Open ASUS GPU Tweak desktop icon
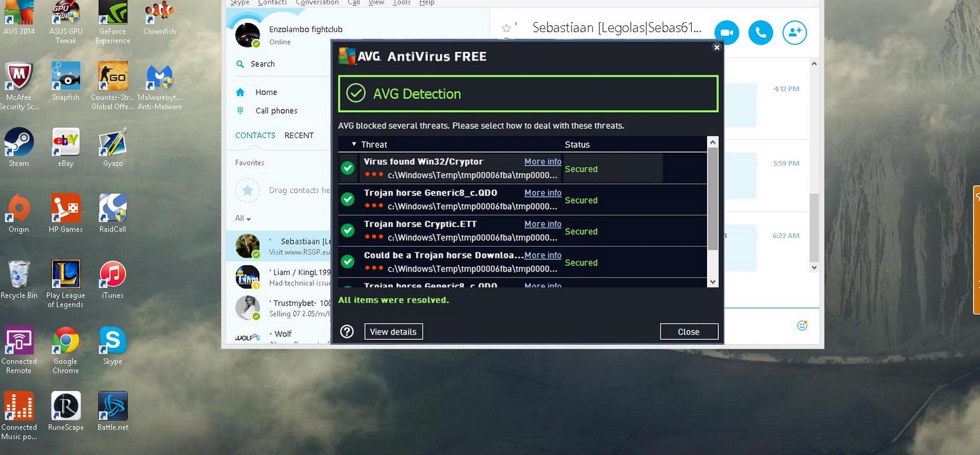The width and height of the screenshot is (980, 455). click(66, 22)
